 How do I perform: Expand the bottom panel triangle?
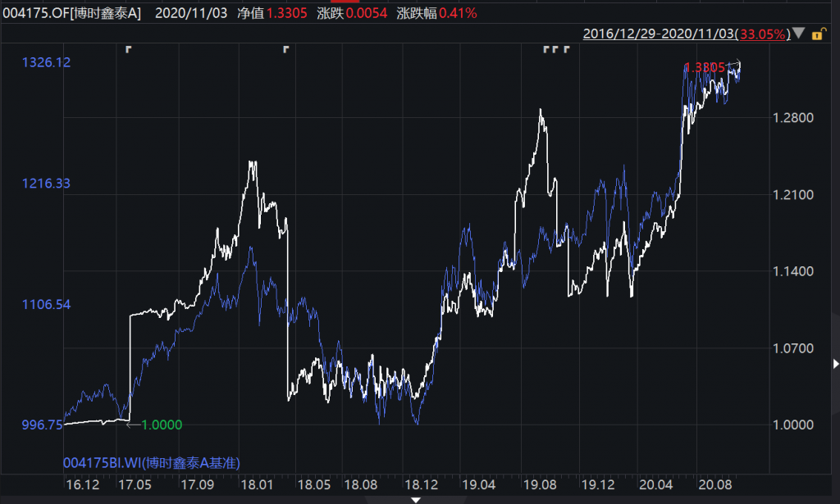point(416,499)
